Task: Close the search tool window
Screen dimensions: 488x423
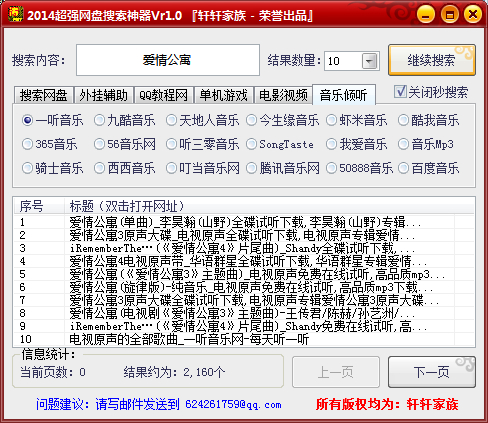Action: click(473, 14)
